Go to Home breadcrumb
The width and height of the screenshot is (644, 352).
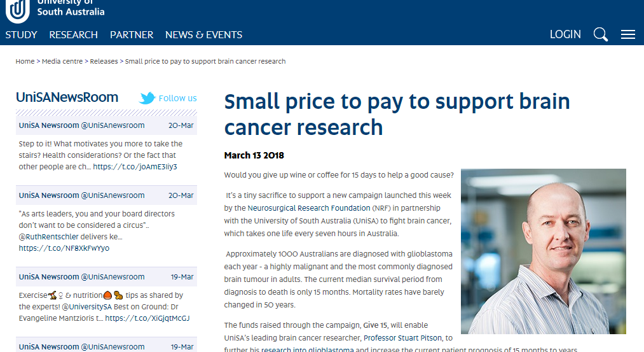(25, 61)
